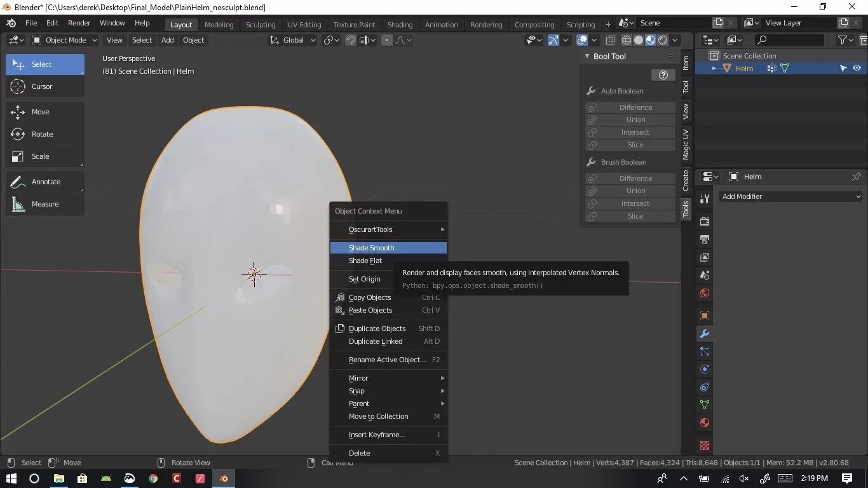Select the Annotate tool
Viewport: 868px width, 488px height.
point(44,182)
